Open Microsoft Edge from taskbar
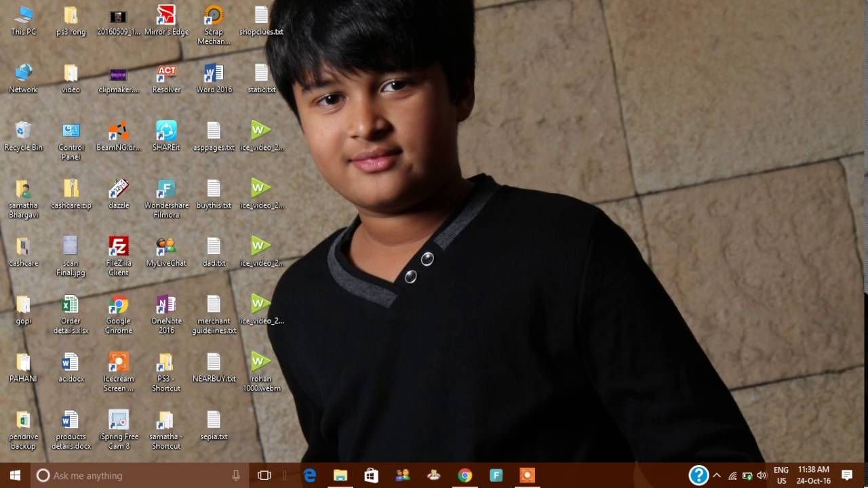868x488 pixels. pyautogui.click(x=309, y=476)
